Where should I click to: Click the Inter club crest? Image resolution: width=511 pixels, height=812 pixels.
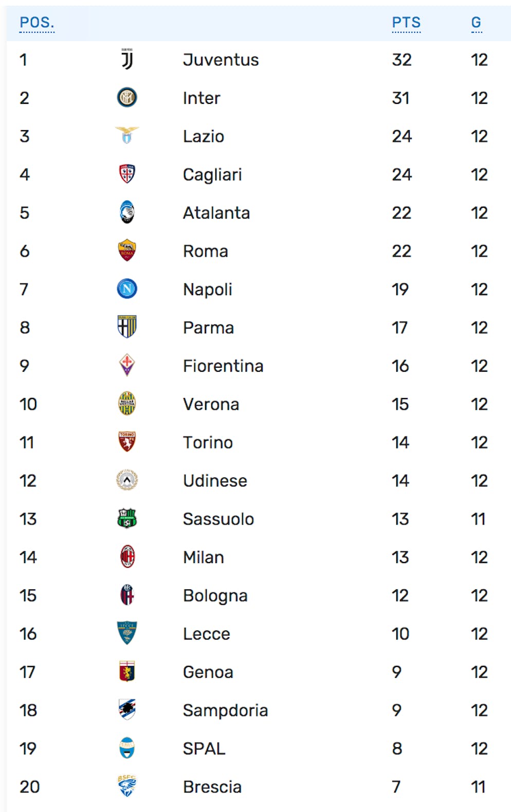(127, 98)
